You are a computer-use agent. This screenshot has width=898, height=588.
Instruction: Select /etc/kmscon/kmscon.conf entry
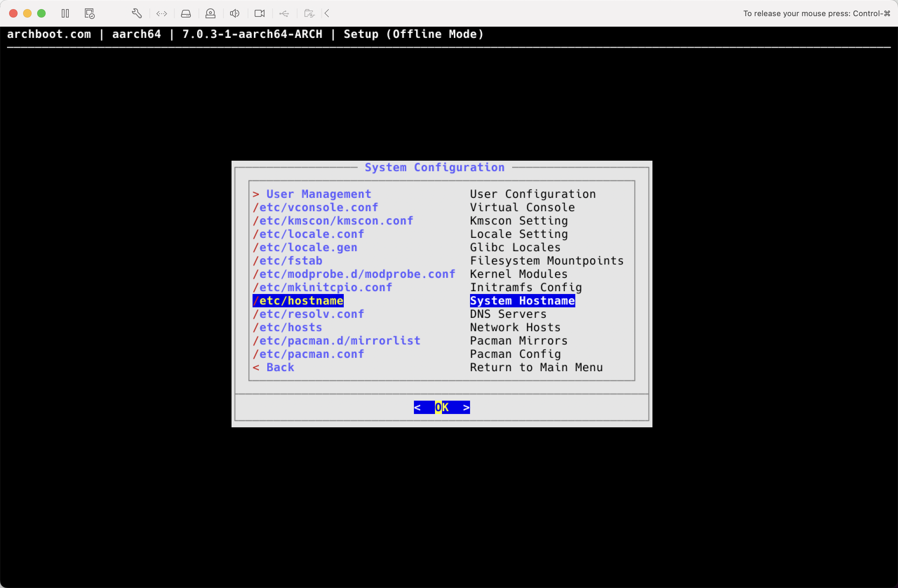coord(333,221)
